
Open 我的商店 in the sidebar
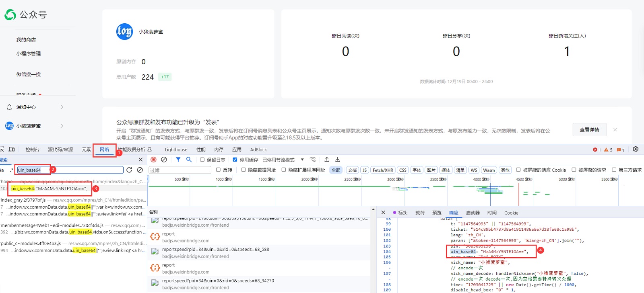(26, 40)
